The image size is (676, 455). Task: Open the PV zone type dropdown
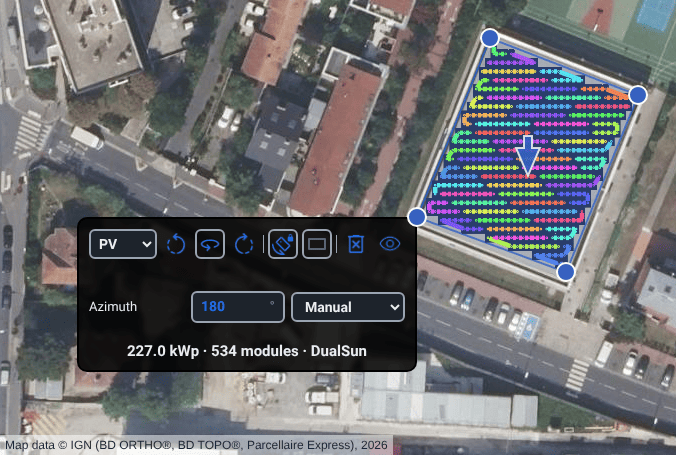tap(123, 244)
